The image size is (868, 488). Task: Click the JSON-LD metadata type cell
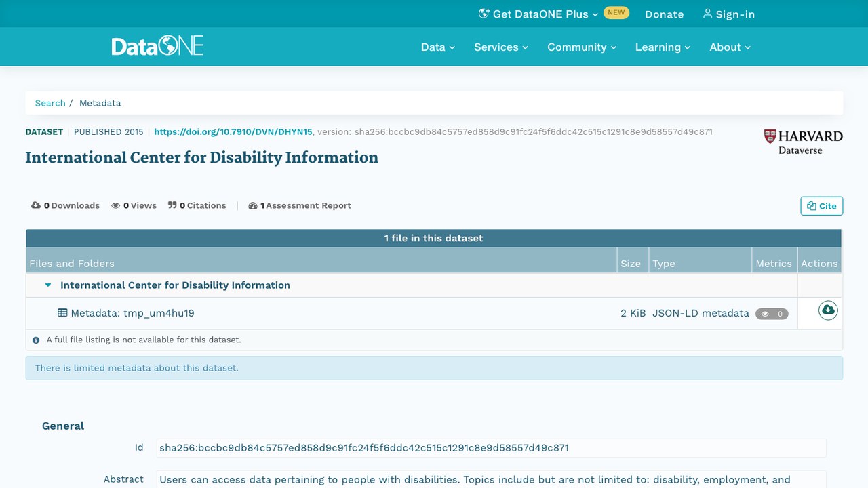coord(701,313)
